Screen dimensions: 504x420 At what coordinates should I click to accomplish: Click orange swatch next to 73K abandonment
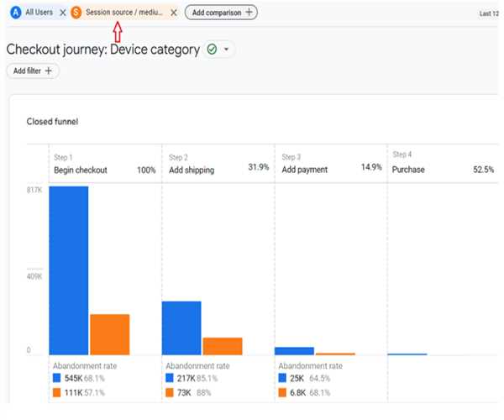(170, 392)
